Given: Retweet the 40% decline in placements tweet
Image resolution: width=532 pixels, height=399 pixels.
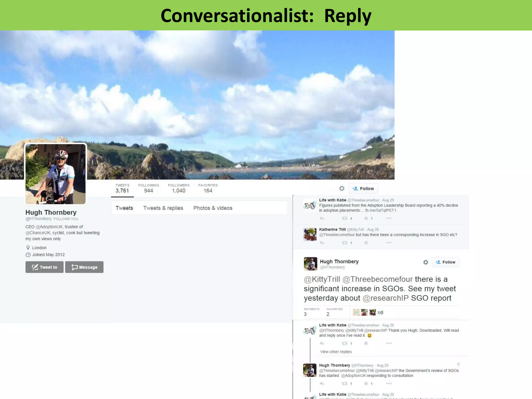Looking at the screenshot, I should click(344, 218).
